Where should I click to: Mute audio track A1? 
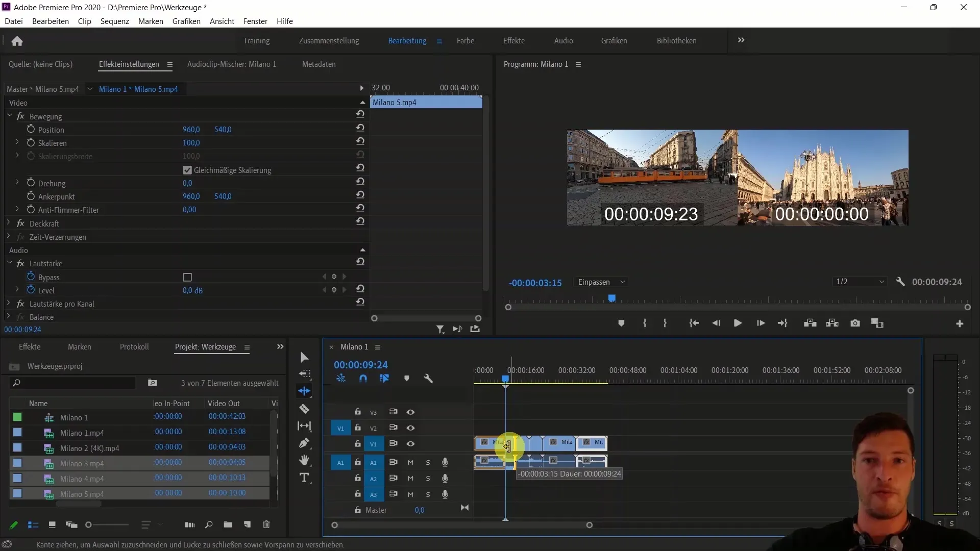pyautogui.click(x=410, y=462)
